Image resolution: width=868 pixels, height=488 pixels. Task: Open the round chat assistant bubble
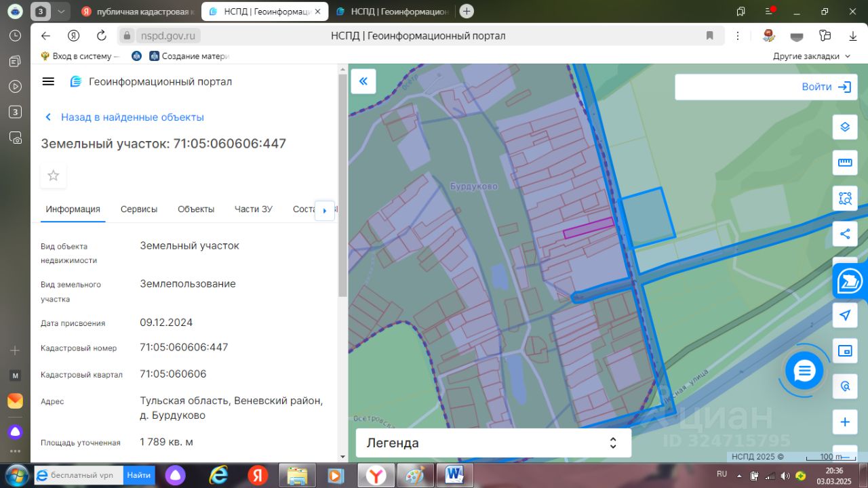coord(804,371)
